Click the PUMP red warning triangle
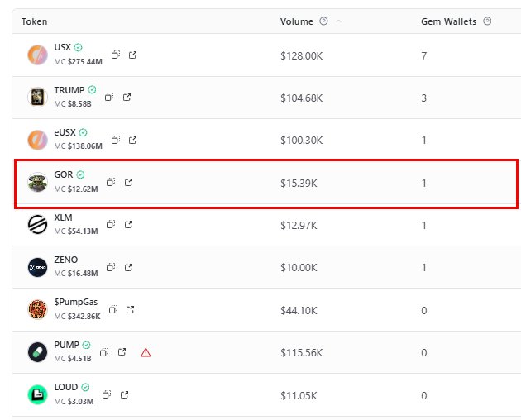 pyautogui.click(x=146, y=352)
